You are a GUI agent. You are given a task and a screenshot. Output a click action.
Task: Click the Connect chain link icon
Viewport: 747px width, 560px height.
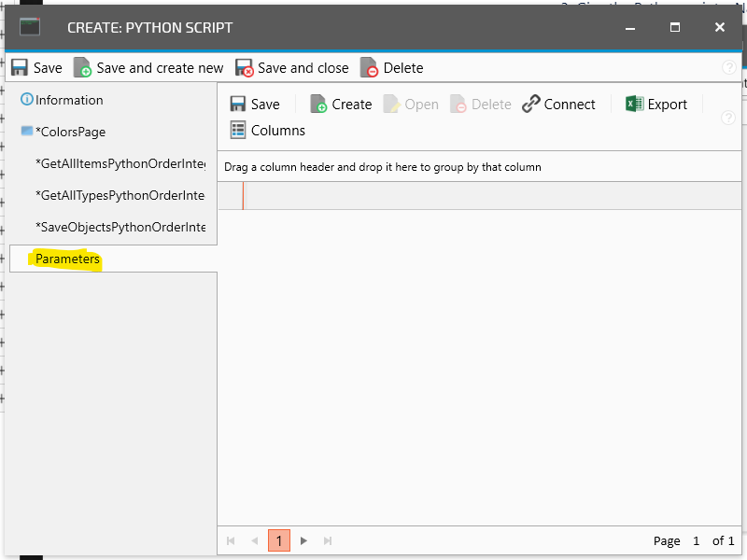pyautogui.click(x=531, y=105)
